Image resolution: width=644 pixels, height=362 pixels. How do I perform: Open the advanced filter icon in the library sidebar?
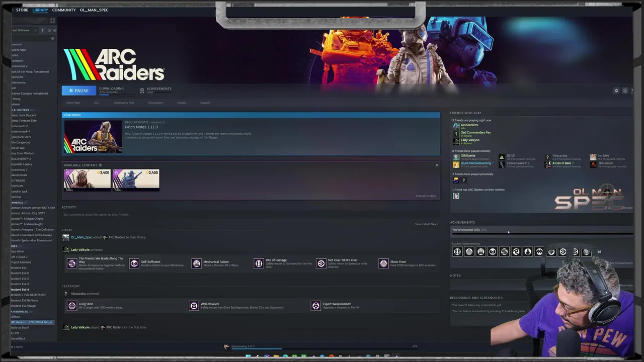(x=52, y=38)
